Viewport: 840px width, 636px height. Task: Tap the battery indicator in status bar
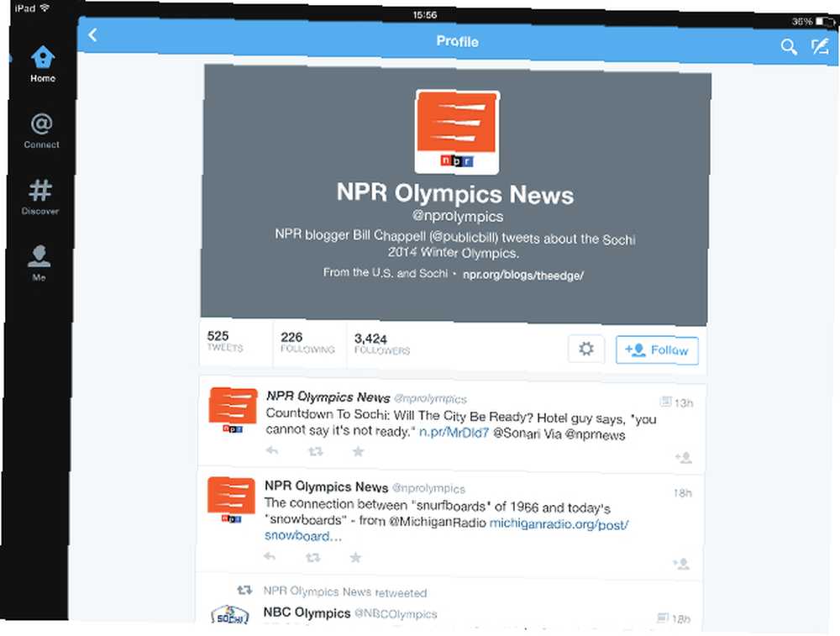click(825, 22)
